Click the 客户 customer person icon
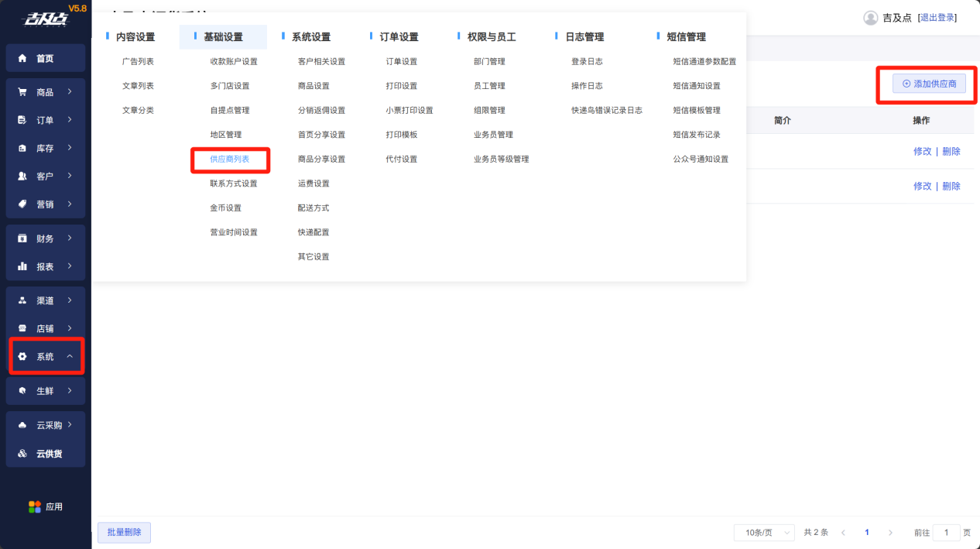The height and width of the screenshot is (549, 980). click(22, 177)
